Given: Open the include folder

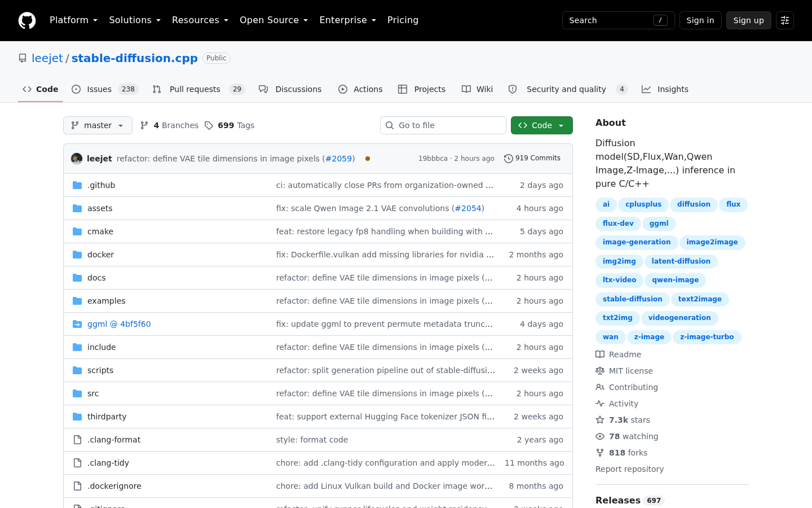Looking at the screenshot, I should click(x=101, y=347).
